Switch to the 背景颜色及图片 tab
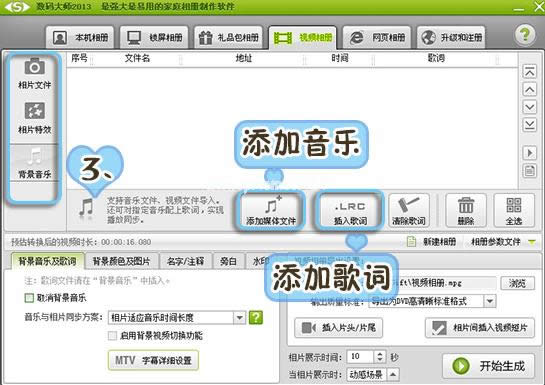545x385 pixels. coord(121,261)
